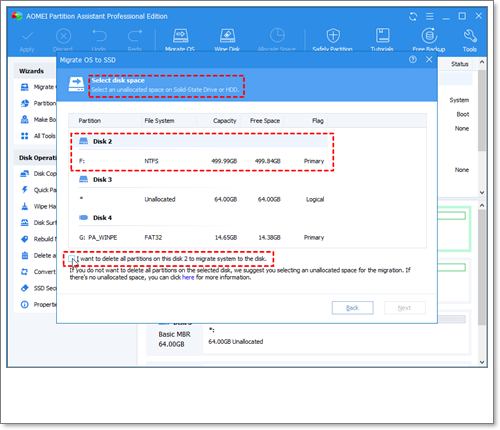500x430 pixels.
Task: Click Basic MBR 64.00GB disk label
Action: [x=174, y=339]
